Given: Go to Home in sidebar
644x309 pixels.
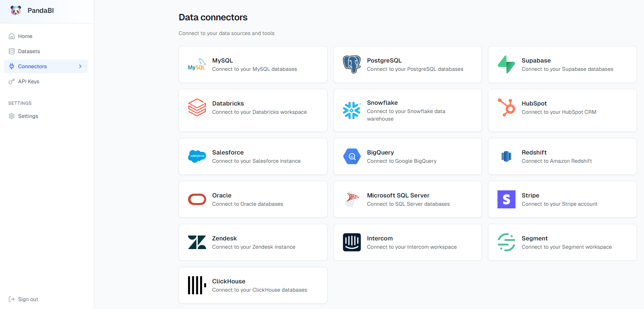Looking at the screenshot, I should [46, 36].
